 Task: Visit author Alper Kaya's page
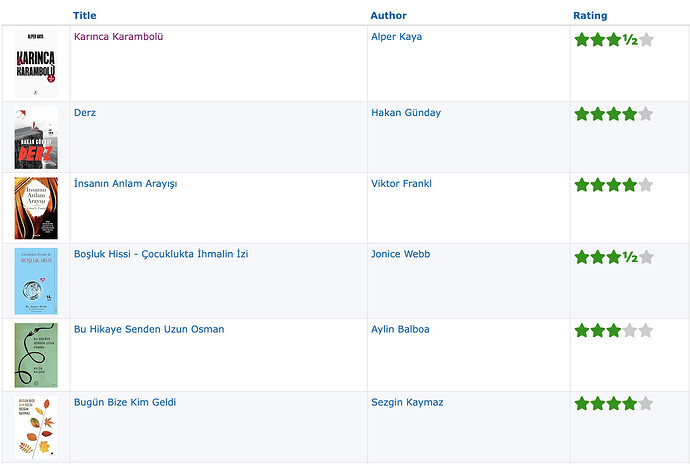point(396,37)
